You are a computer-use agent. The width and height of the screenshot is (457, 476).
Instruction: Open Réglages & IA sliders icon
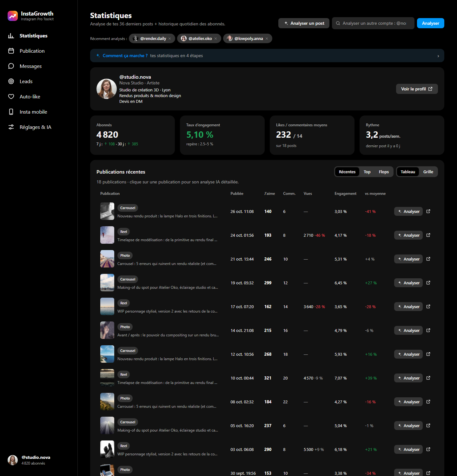pos(11,127)
